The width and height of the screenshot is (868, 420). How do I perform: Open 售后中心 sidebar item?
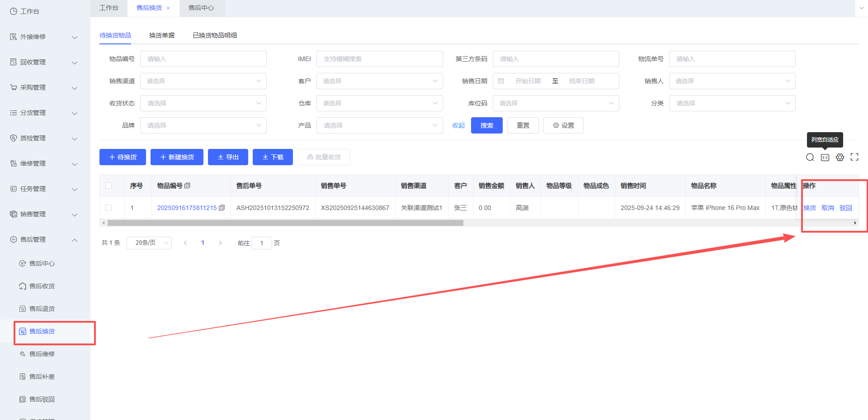(x=42, y=263)
